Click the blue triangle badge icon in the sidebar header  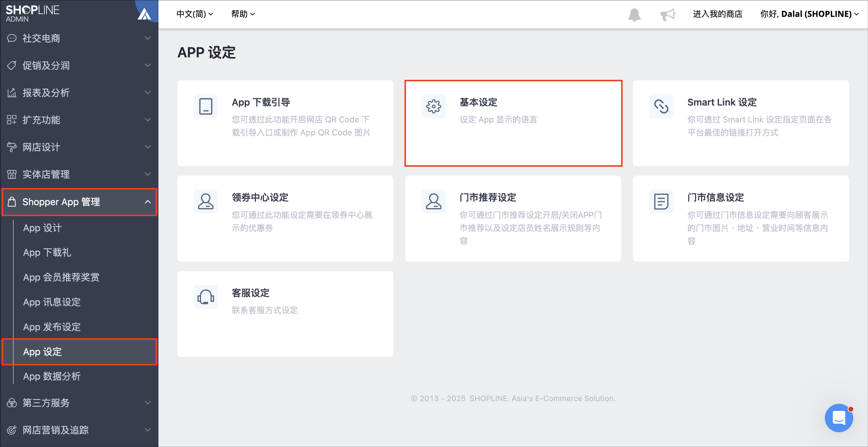145,14
